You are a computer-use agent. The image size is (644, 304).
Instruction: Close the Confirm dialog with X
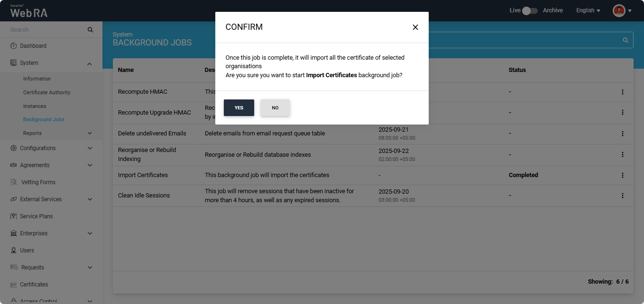pyautogui.click(x=415, y=27)
